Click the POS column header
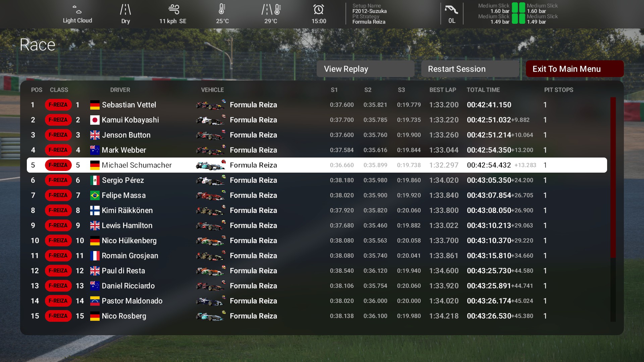 point(37,90)
